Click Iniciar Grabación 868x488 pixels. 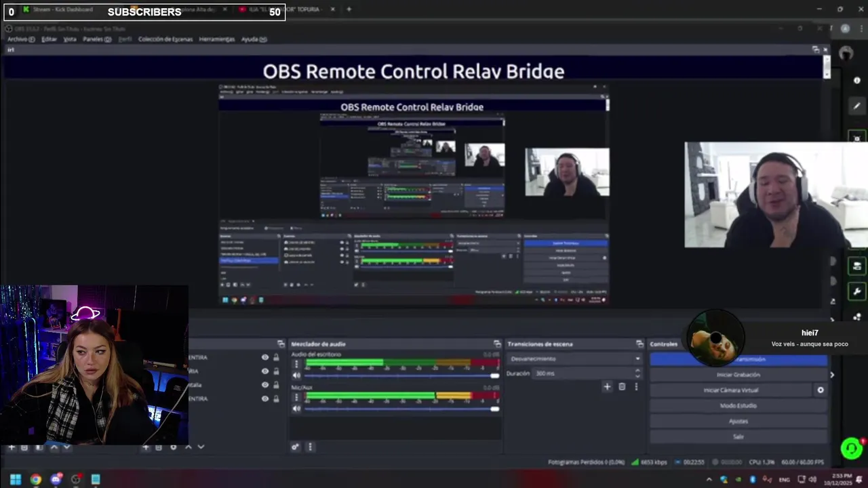738,375
